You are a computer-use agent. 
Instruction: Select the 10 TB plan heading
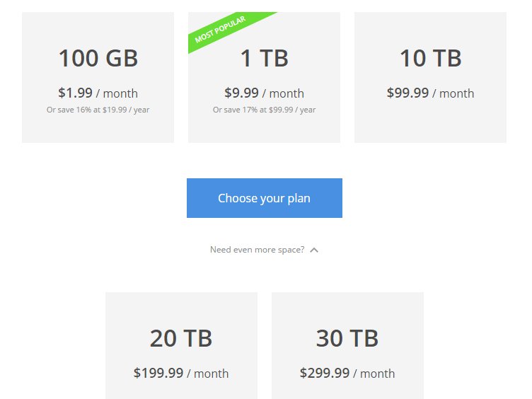pyautogui.click(x=430, y=59)
